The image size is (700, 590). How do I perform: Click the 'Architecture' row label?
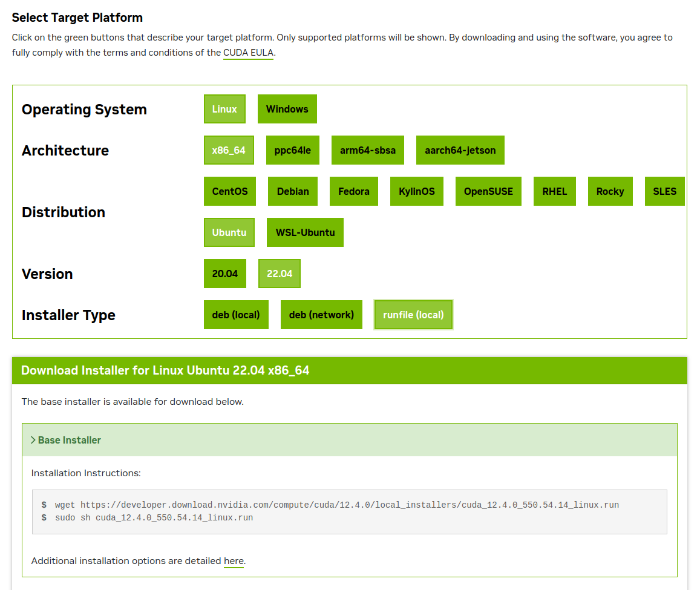click(x=65, y=151)
